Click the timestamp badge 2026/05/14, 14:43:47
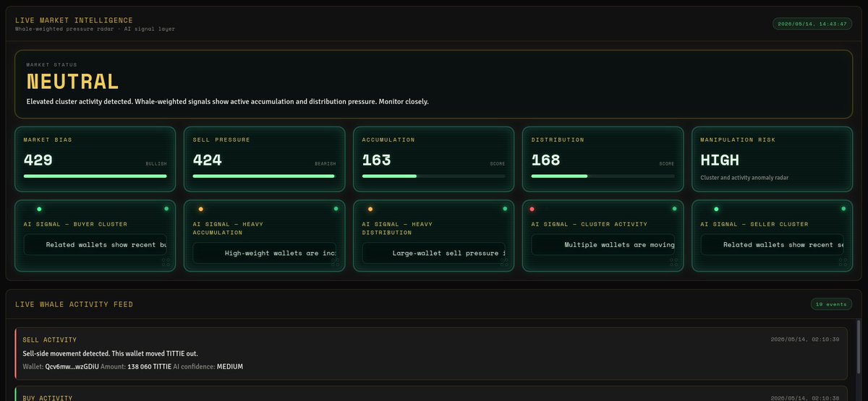This screenshot has height=401, width=868. pos(812,24)
